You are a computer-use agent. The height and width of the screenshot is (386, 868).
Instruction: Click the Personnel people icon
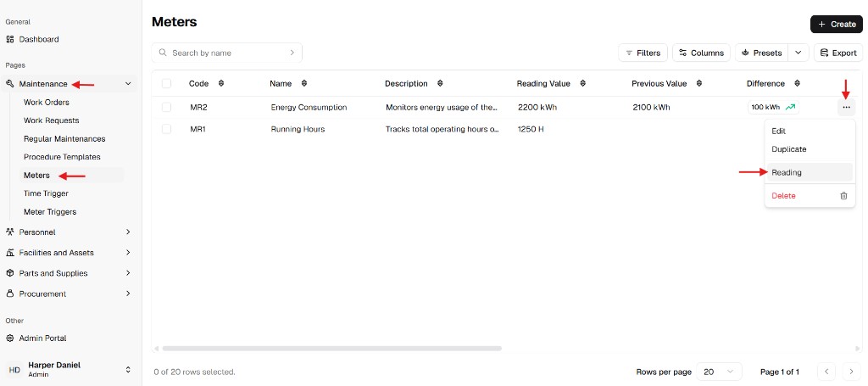[9, 232]
